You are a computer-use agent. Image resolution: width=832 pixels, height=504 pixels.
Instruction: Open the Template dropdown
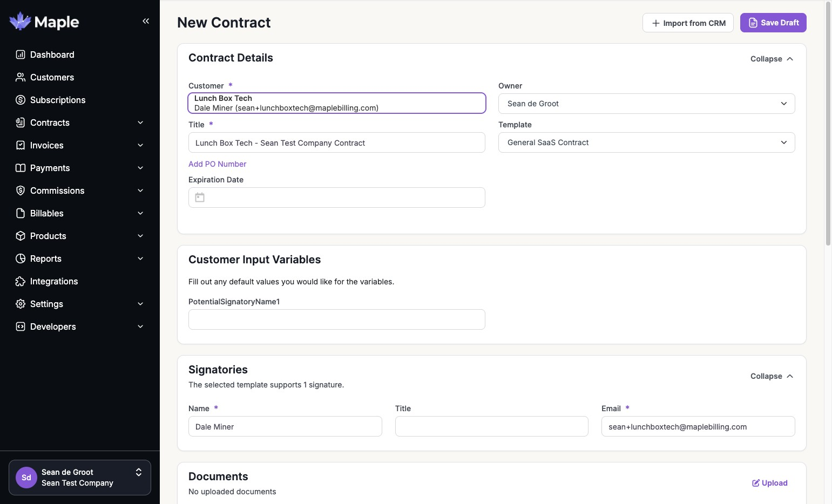pos(646,142)
